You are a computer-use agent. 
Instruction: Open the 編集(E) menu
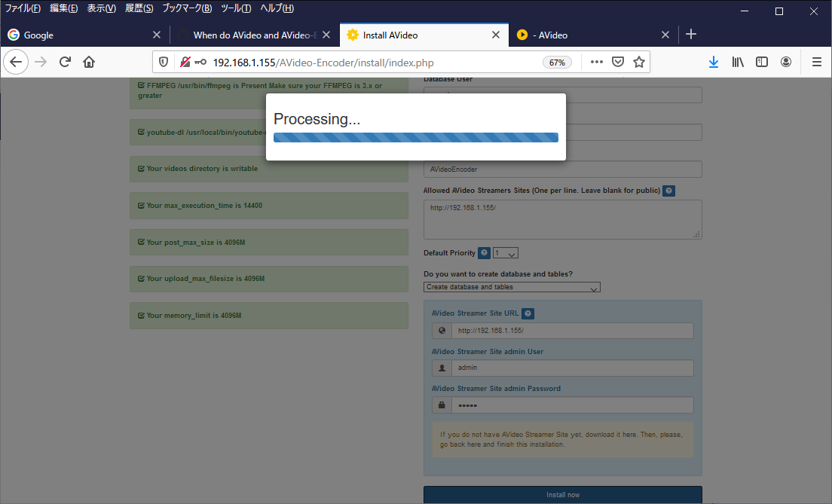click(63, 8)
